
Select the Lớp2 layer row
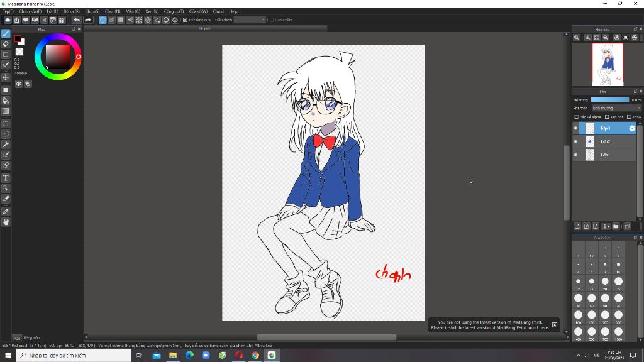point(605,141)
